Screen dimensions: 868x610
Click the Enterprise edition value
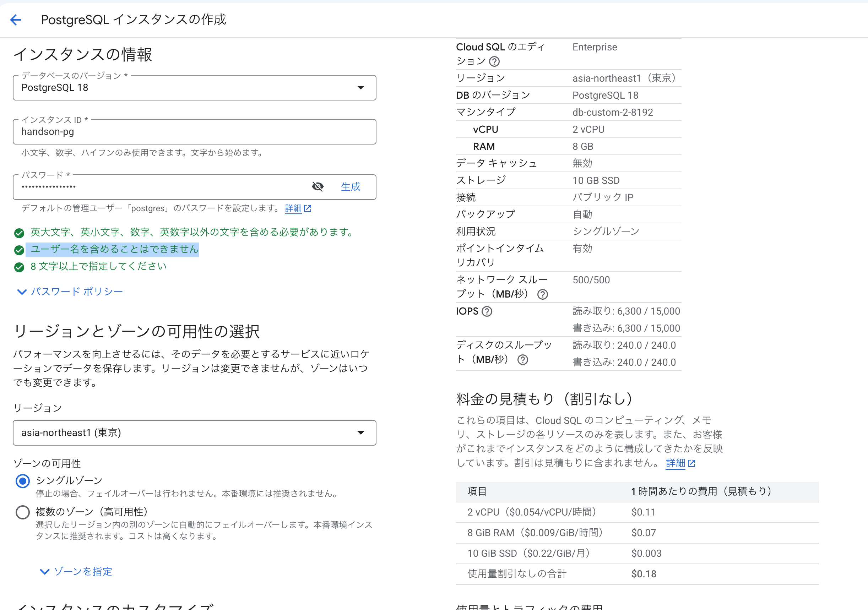tap(595, 47)
